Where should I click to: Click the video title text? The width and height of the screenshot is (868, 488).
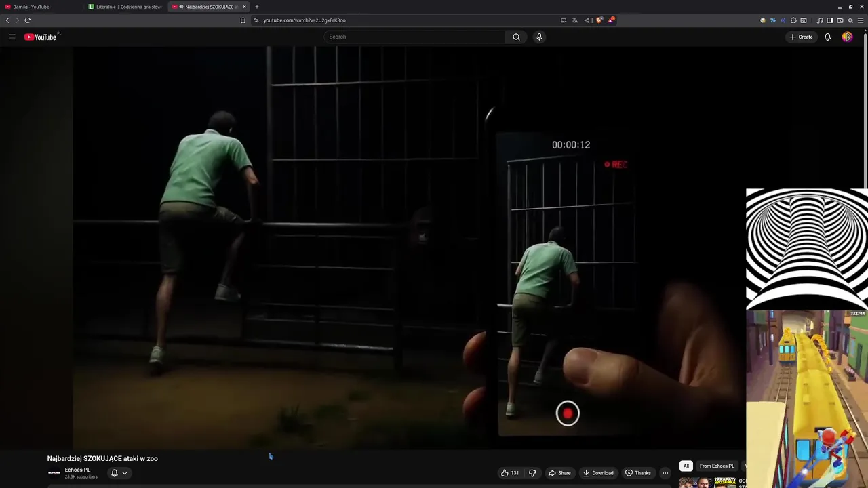tap(102, 458)
